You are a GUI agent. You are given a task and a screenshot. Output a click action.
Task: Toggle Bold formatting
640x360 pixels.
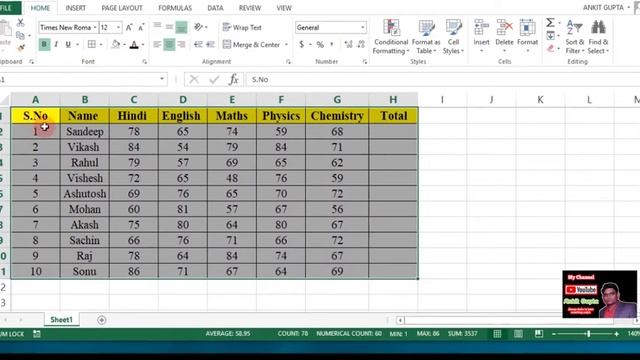pos(44,44)
